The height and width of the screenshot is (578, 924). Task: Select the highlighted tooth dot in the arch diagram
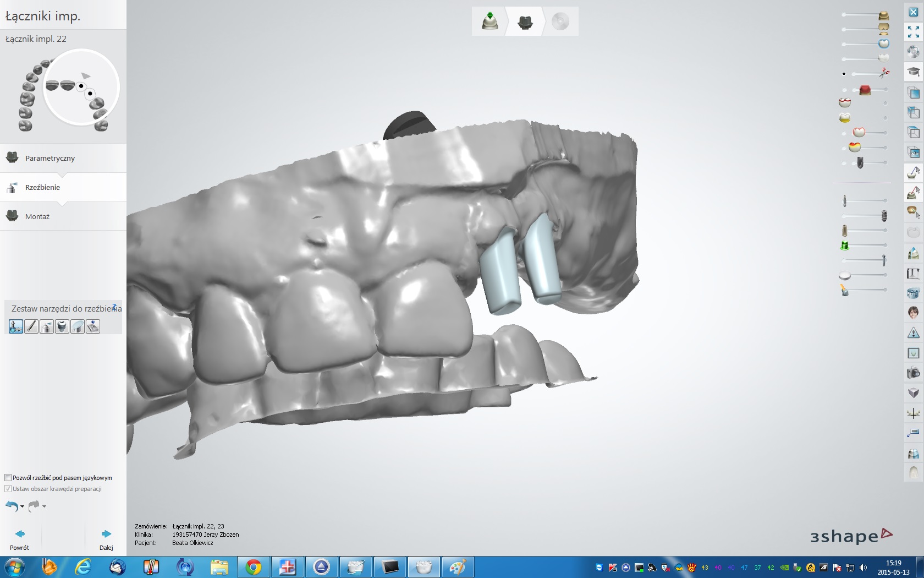coord(81,86)
